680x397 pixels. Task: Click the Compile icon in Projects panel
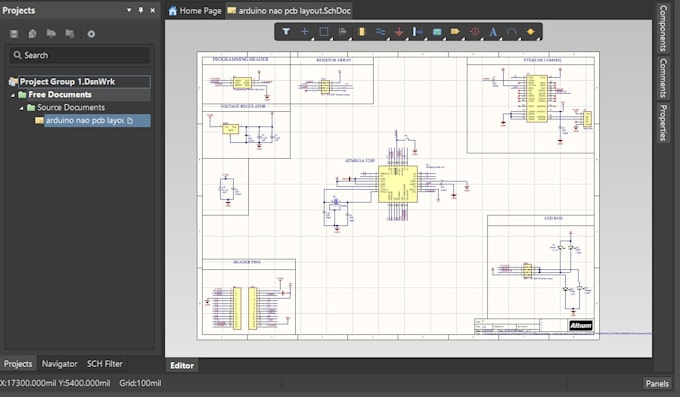[33, 34]
